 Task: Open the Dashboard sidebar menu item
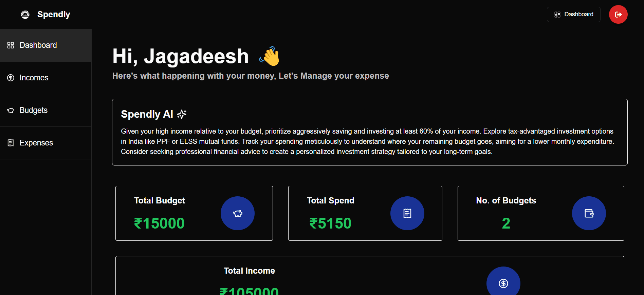pyautogui.click(x=46, y=45)
